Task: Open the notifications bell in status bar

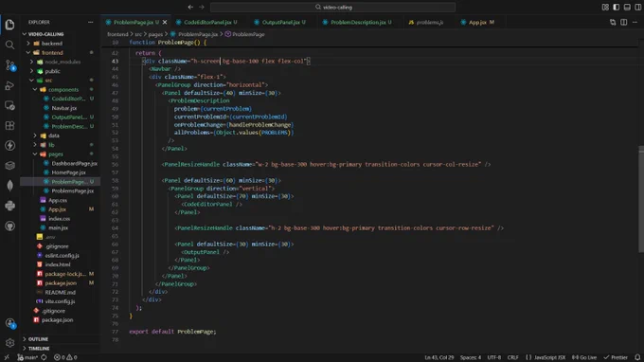Action: (x=637, y=357)
